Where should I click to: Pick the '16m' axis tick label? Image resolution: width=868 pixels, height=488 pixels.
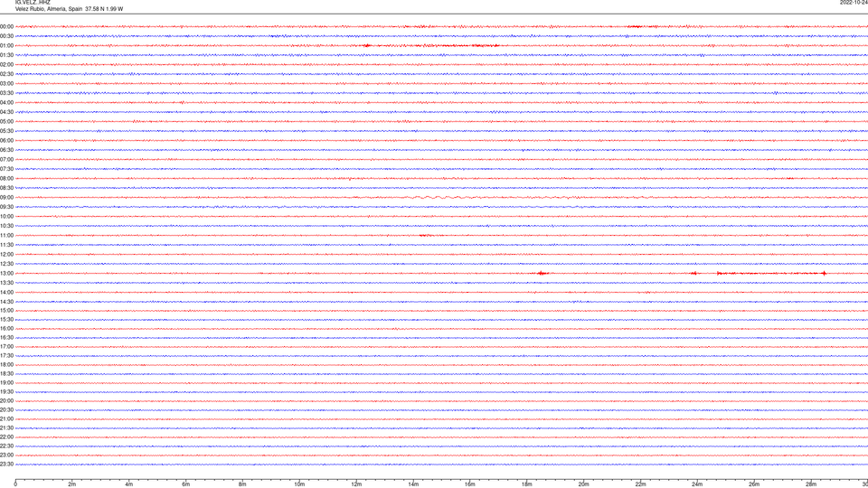point(470,484)
